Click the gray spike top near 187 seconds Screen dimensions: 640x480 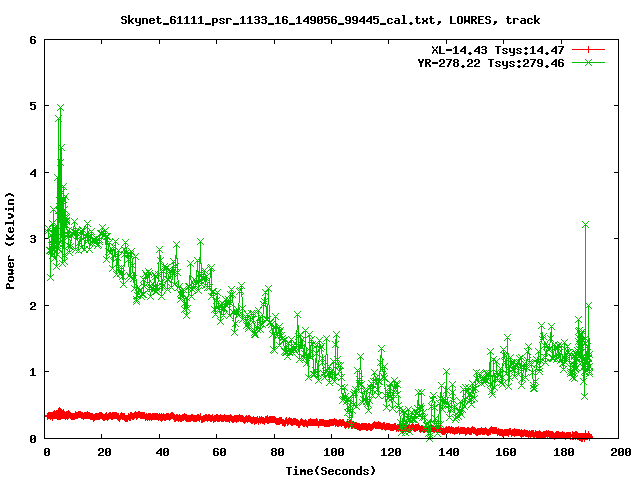tap(585, 224)
